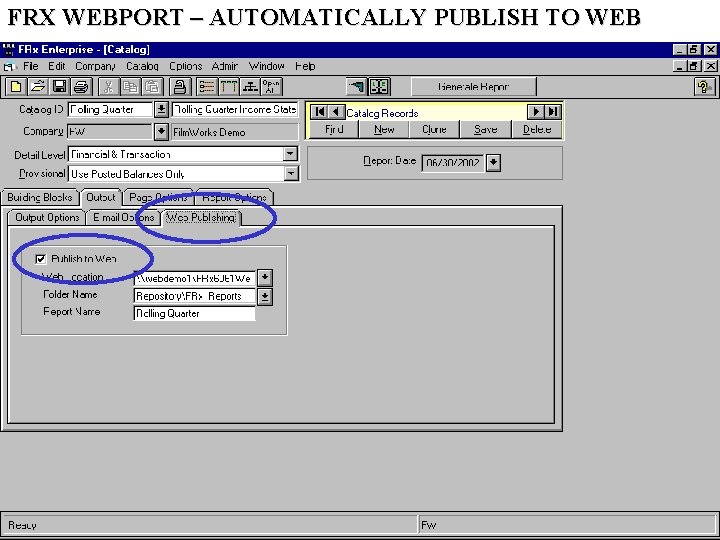
Task: Open the Admin menu
Action: pos(225,66)
